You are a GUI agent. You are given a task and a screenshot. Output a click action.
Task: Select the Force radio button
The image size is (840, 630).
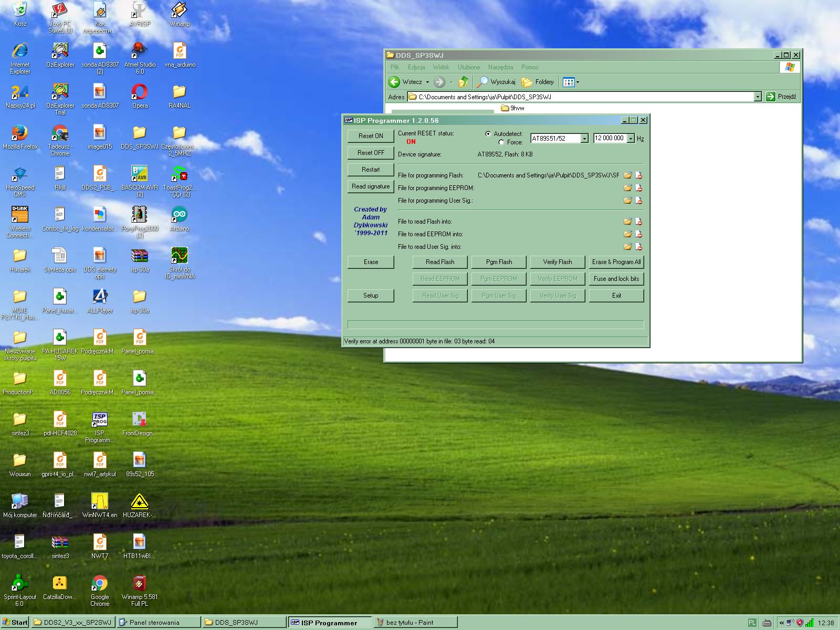[501, 142]
